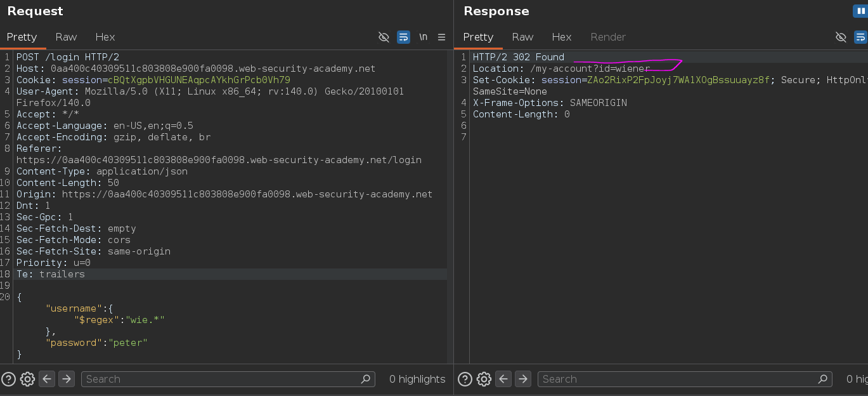Viewport: 868px width, 396px height.
Task: Click magnifier icon in Response search box
Action: click(822, 379)
